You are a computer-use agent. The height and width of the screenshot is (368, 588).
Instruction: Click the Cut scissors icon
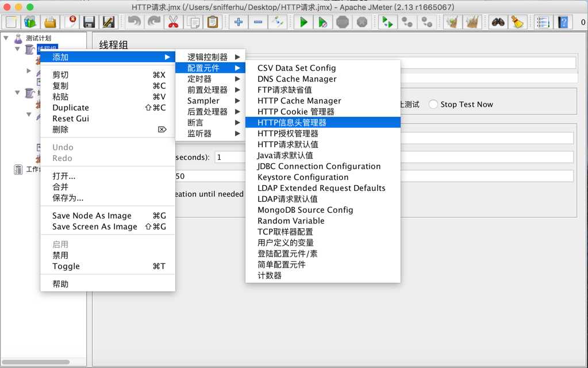(173, 22)
